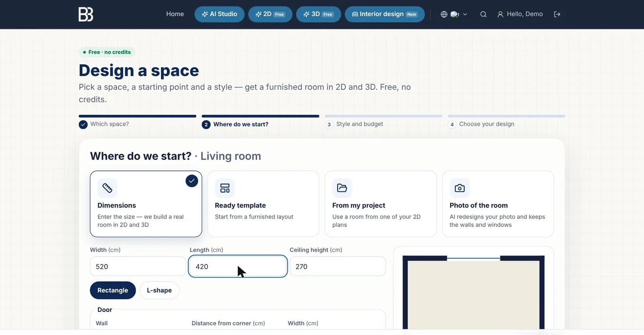Choose the Photo of the room option
Viewport: 644px width, 335px height.
point(498,204)
